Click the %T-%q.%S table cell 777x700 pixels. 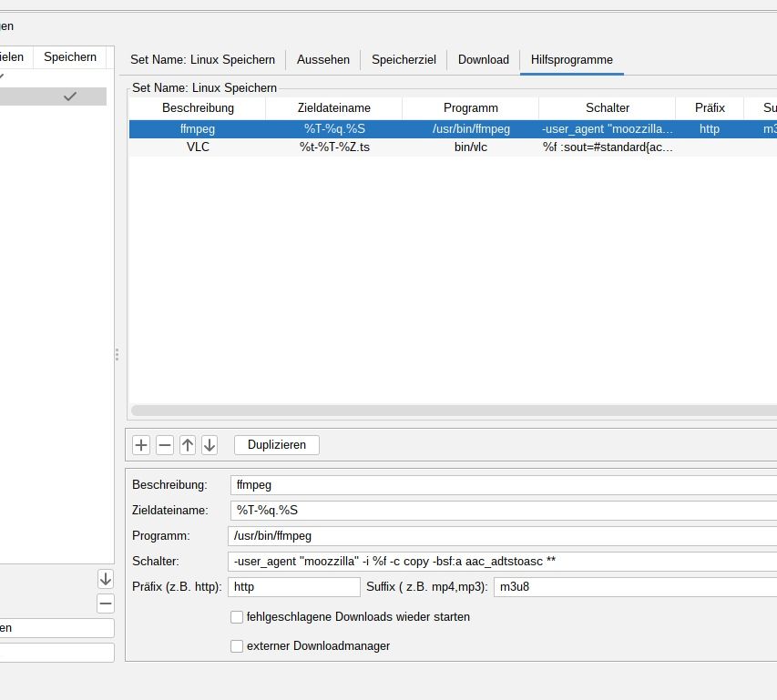(334, 128)
